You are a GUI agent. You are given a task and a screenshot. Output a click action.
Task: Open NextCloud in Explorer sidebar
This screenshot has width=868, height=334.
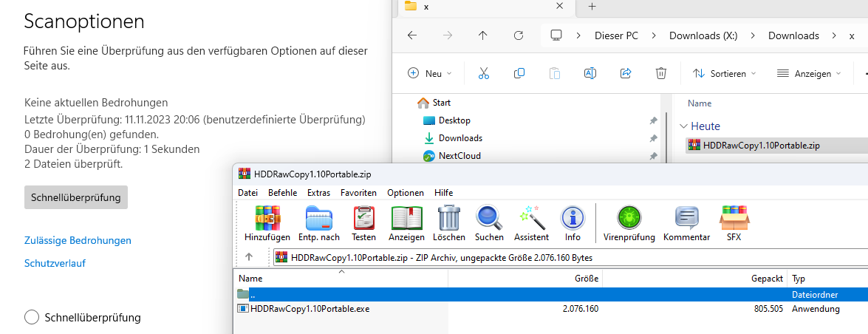pyautogui.click(x=451, y=156)
